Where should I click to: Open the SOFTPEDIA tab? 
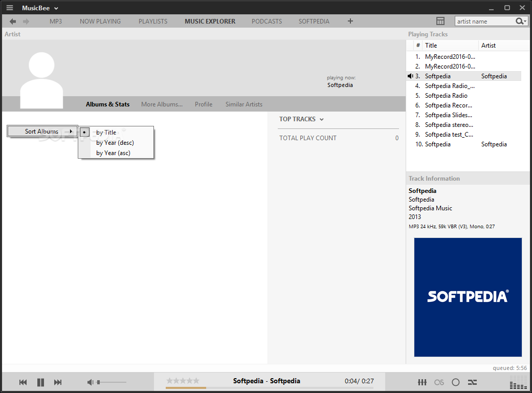pos(314,21)
